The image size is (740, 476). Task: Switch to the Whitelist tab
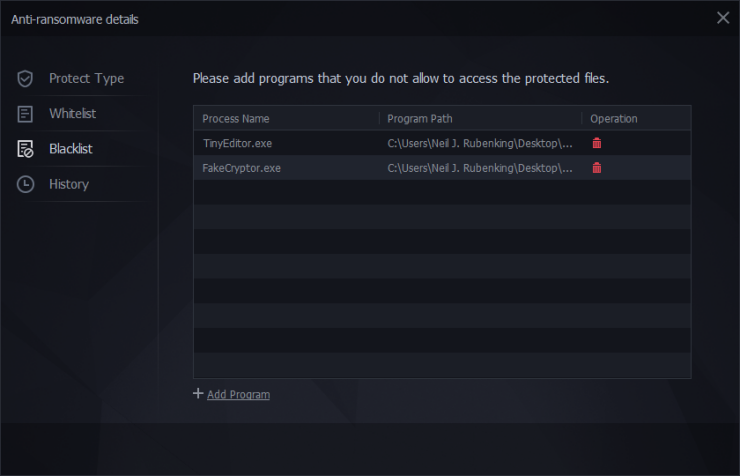pos(72,114)
